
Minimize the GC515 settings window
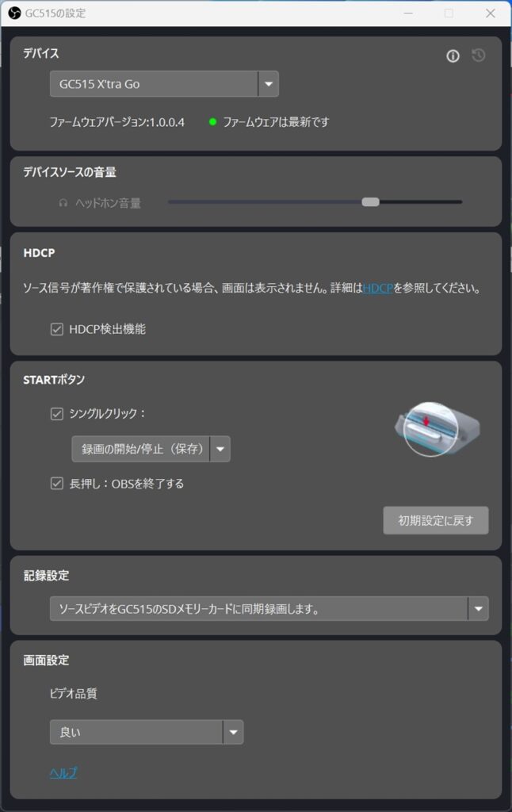point(408,13)
